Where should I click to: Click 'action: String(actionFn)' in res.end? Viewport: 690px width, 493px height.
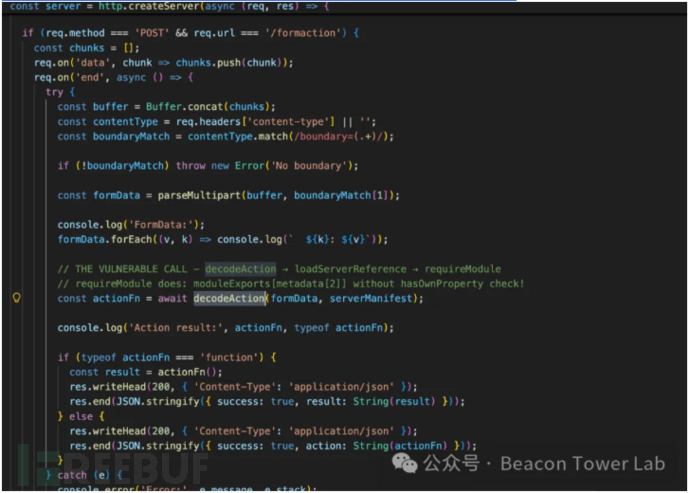tap(376, 446)
